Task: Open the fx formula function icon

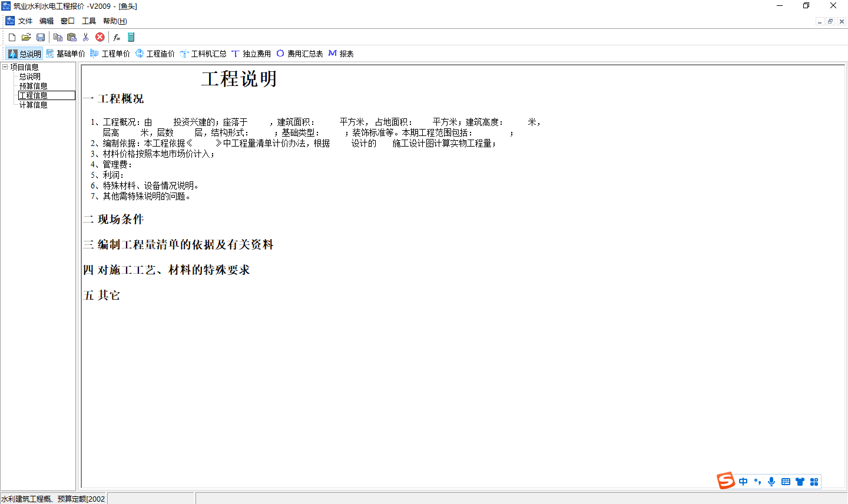Action: tap(117, 37)
